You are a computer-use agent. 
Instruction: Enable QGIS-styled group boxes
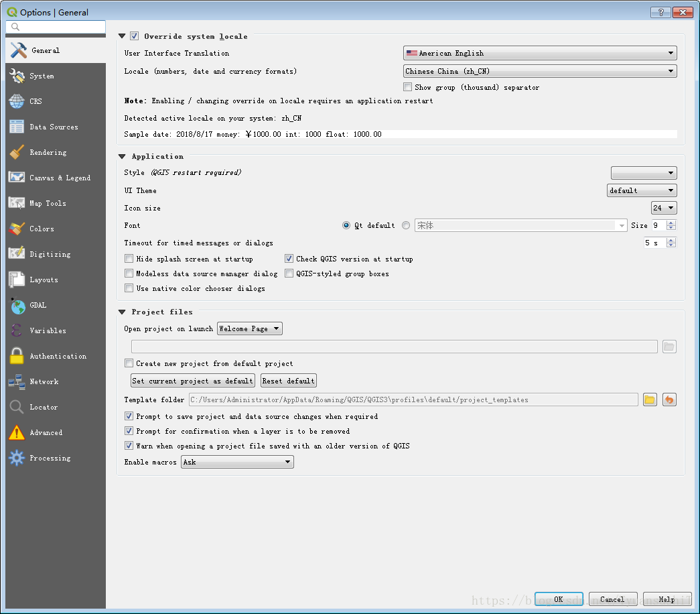[289, 273]
